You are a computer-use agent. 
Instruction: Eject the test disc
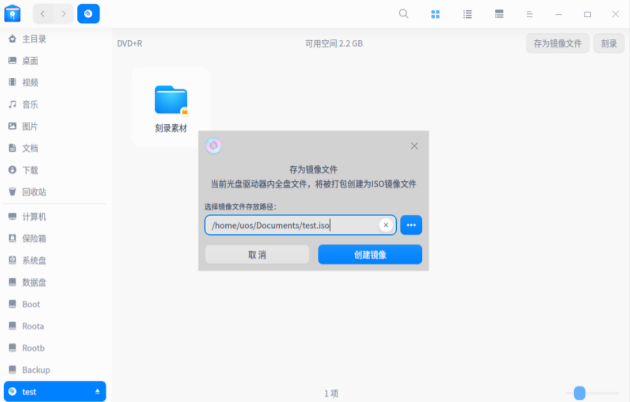(97, 392)
